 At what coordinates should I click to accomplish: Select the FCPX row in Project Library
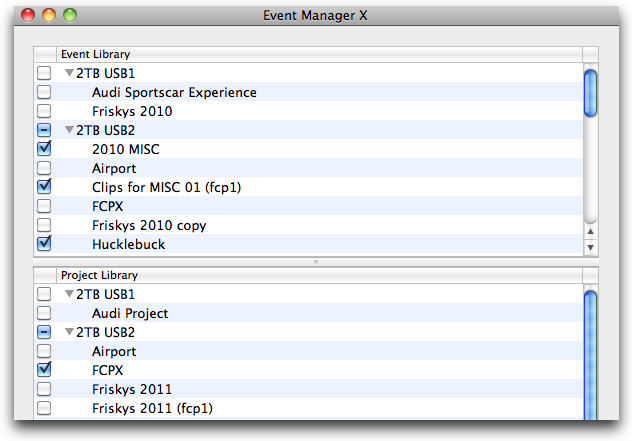308,370
